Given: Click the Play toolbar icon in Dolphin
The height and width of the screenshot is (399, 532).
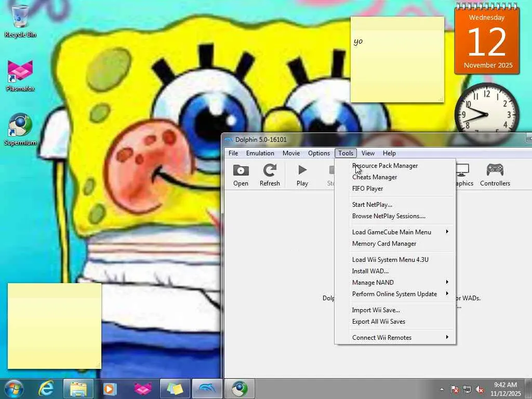Looking at the screenshot, I should (302, 175).
